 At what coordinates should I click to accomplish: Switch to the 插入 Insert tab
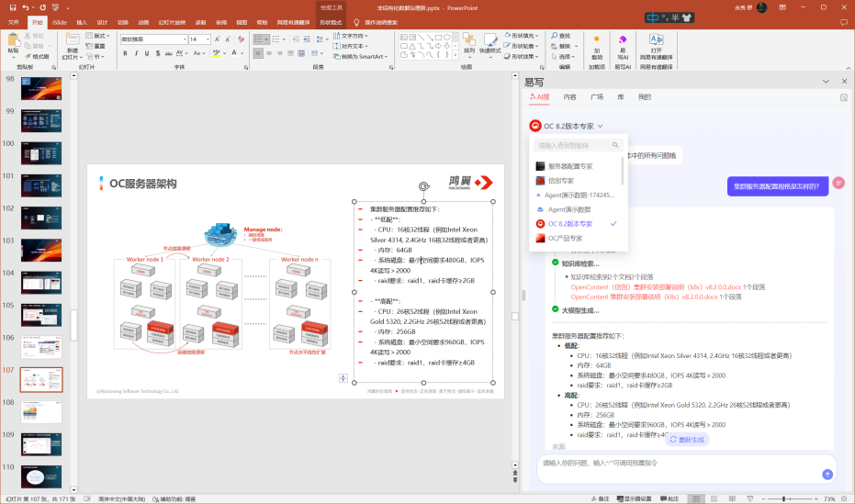point(82,22)
